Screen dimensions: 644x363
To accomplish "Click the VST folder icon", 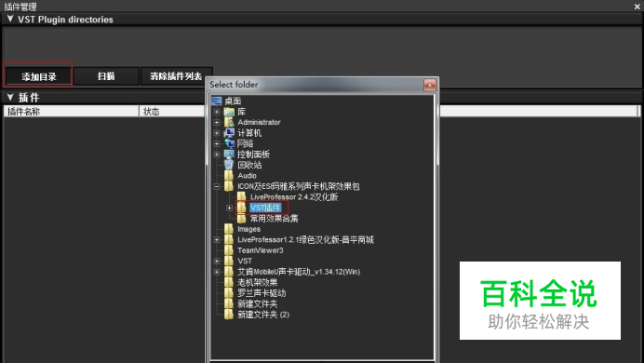I will pyautogui.click(x=229, y=262).
